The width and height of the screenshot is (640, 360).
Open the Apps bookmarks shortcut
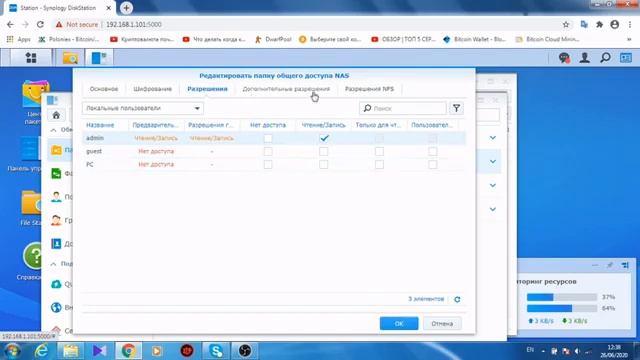[19, 39]
